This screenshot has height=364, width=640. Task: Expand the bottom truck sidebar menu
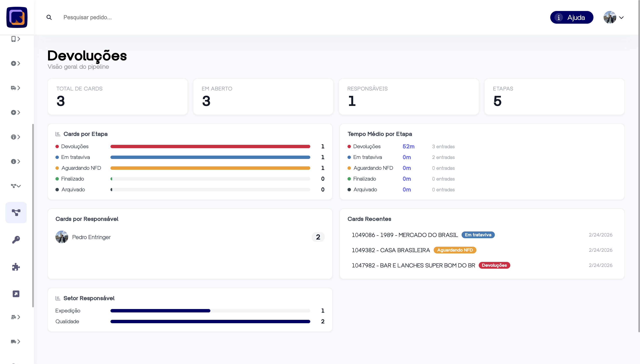point(15,342)
